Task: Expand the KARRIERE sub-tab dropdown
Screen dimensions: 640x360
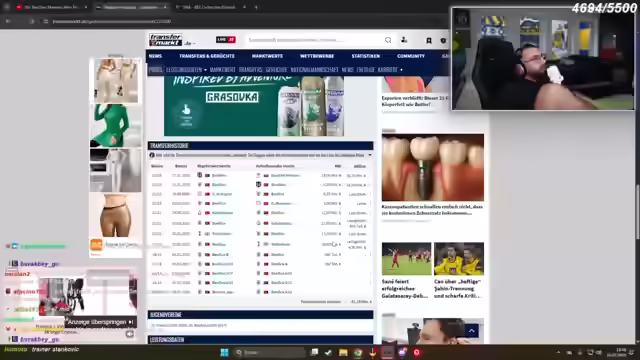Action: coord(390,70)
